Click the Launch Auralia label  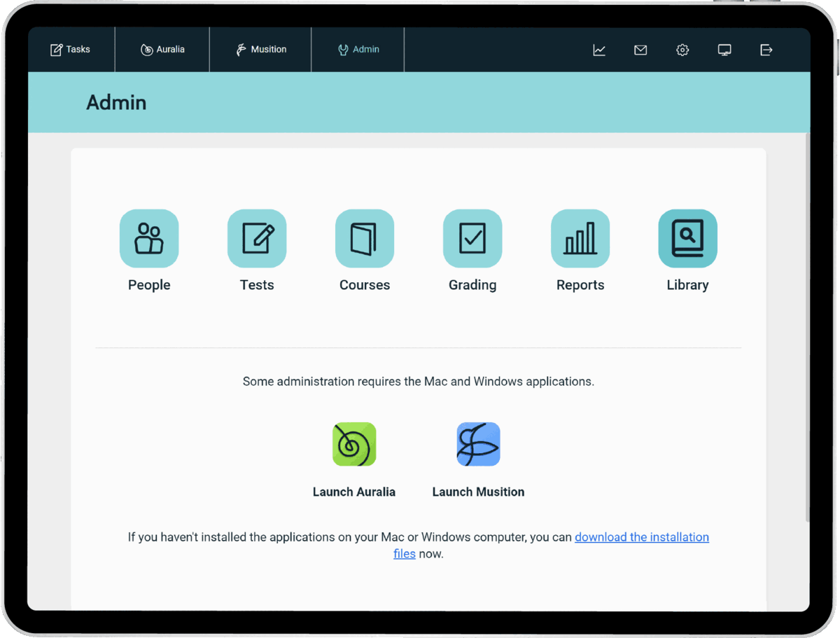click(354, 492)
